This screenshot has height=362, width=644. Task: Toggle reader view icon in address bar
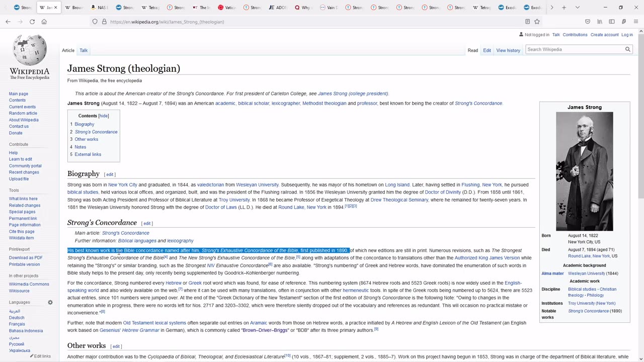tap(527, 22)
